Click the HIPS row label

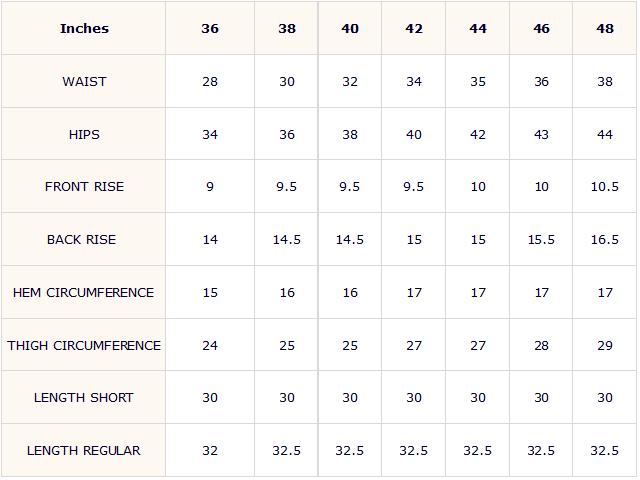click(x=84, y=134)
